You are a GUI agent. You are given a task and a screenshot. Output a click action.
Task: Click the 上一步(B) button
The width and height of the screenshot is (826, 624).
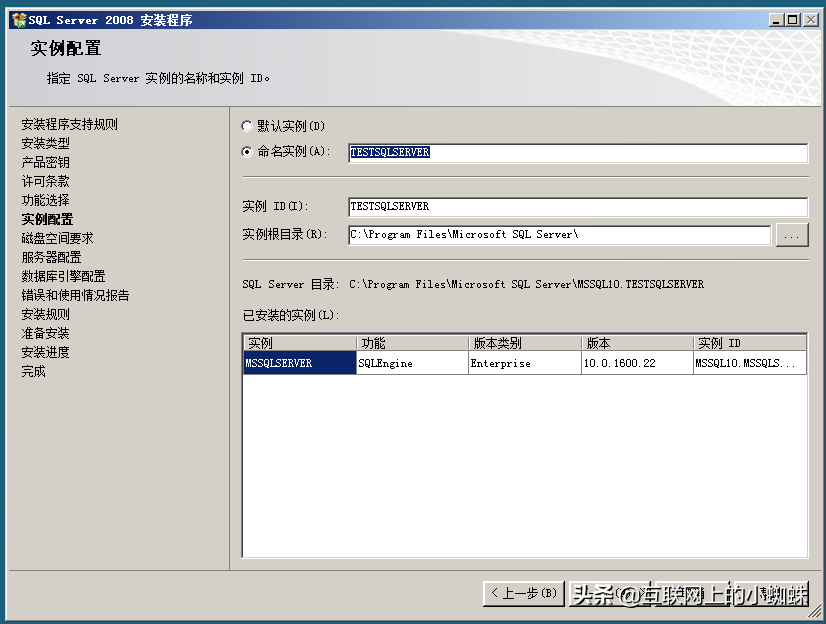(522, 593)
